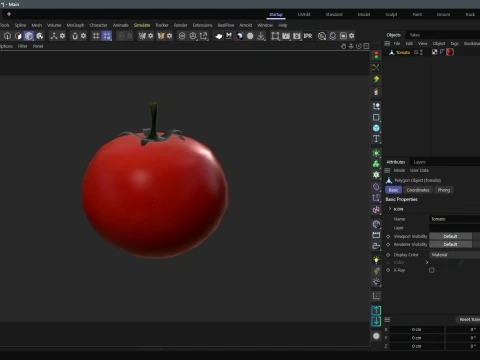Add a Light from side palette
480x360 pixels.
coord(376,260)
